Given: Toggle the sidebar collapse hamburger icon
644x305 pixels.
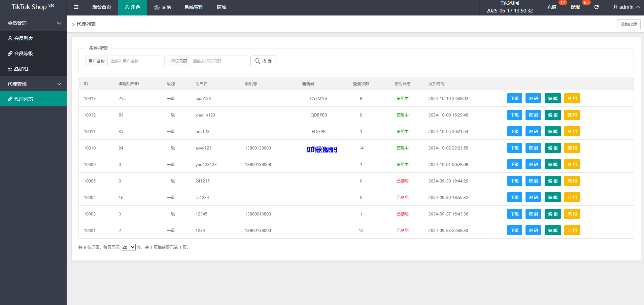Looking at the screenshot, I should [76, 7].
